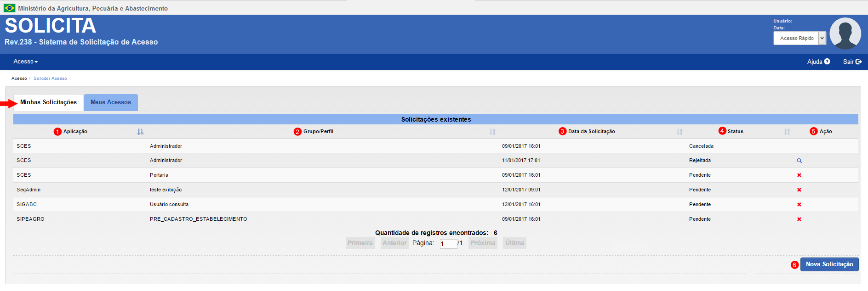The width and height of the screenshot is (868, 291).
Task: Switch to Meus Acessos tab
Action: (111, 102)
